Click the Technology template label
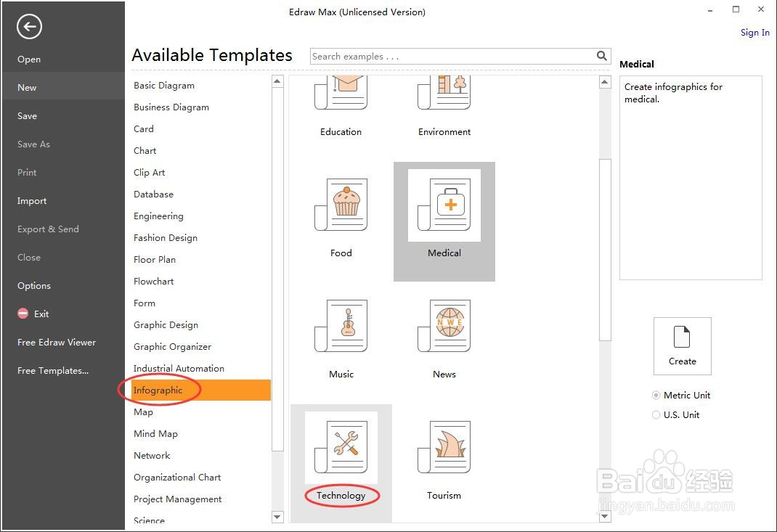Image resolution: width=777 pixels, height=532 pixels. (341, 495)
